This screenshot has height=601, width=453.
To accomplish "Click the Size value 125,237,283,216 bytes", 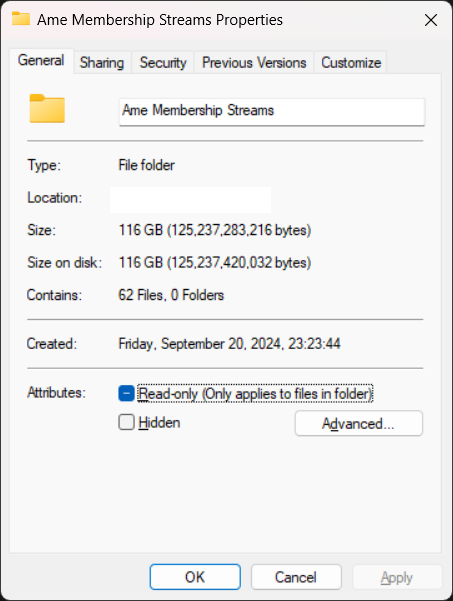I will (x=215, y=230).
